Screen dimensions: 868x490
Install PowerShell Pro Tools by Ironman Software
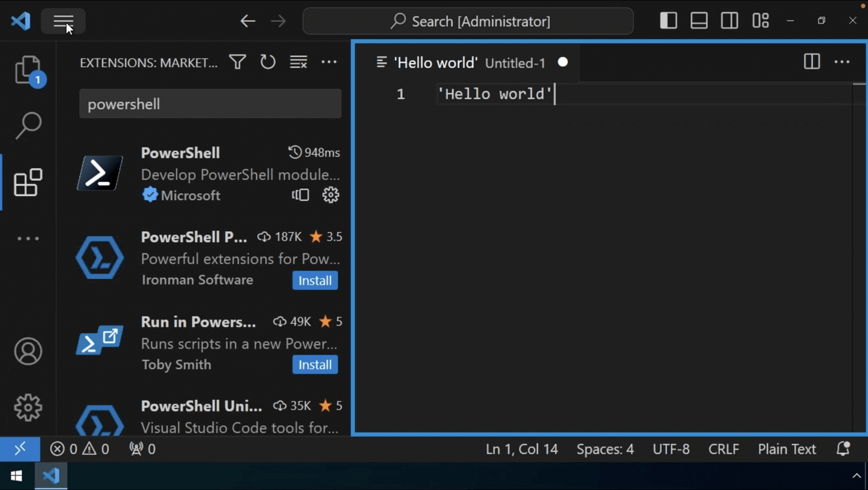tap(315, 281)
